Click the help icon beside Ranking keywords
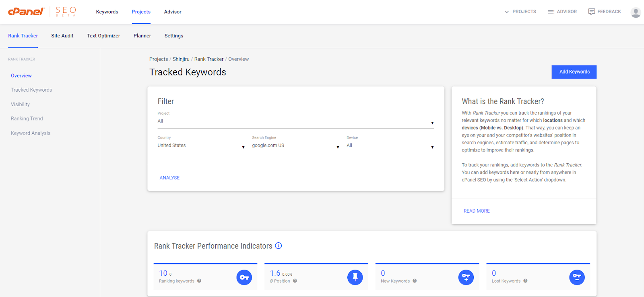The height and width of the screenshot is (297, 644). point(199,281)
